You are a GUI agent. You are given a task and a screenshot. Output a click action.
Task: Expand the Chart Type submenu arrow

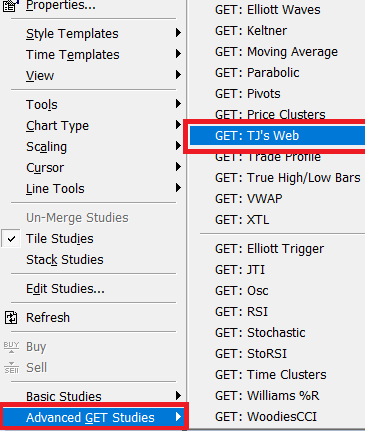tap(178, 125)
